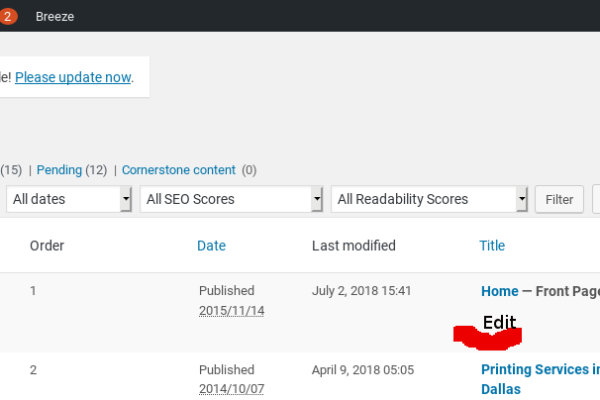
Task: Click the Edit label under Home row
Action: [499, 322]
